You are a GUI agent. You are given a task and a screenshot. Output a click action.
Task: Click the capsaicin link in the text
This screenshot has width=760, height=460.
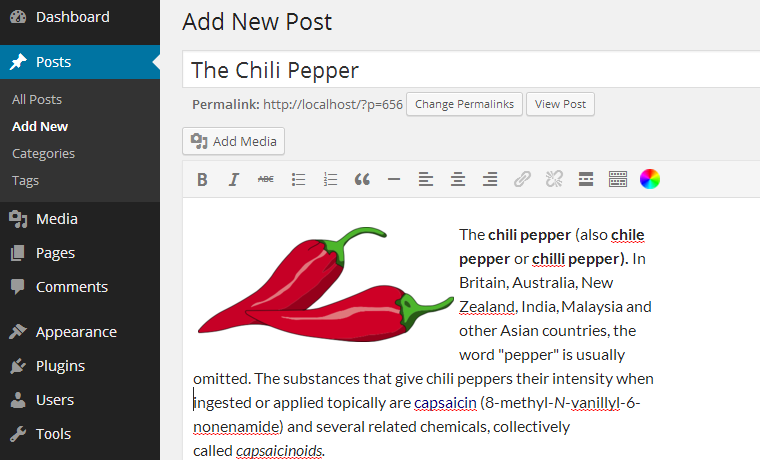click(x=445, y=403)
